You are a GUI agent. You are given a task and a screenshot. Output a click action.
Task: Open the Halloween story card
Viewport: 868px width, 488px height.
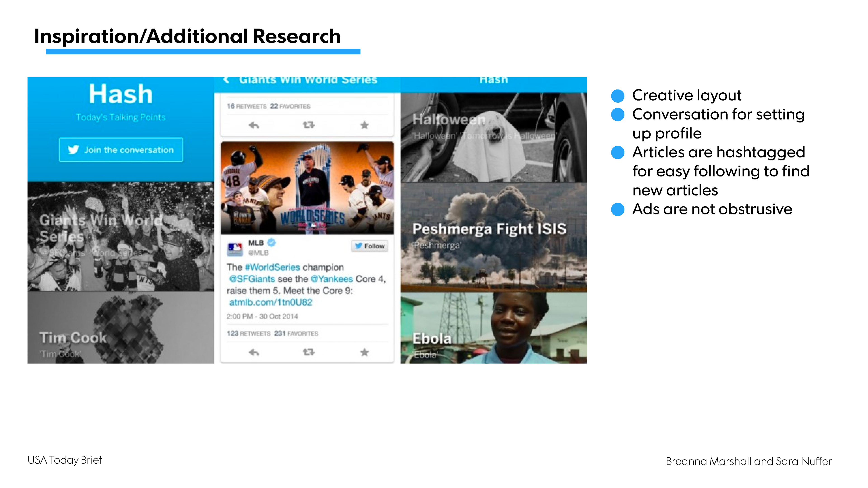[494, 137]
